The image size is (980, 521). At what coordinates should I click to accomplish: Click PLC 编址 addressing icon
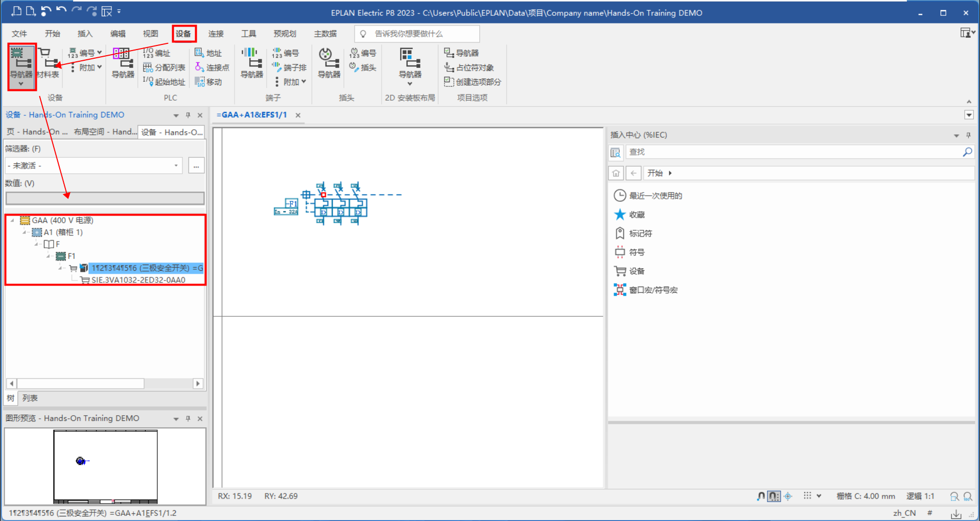156,53
